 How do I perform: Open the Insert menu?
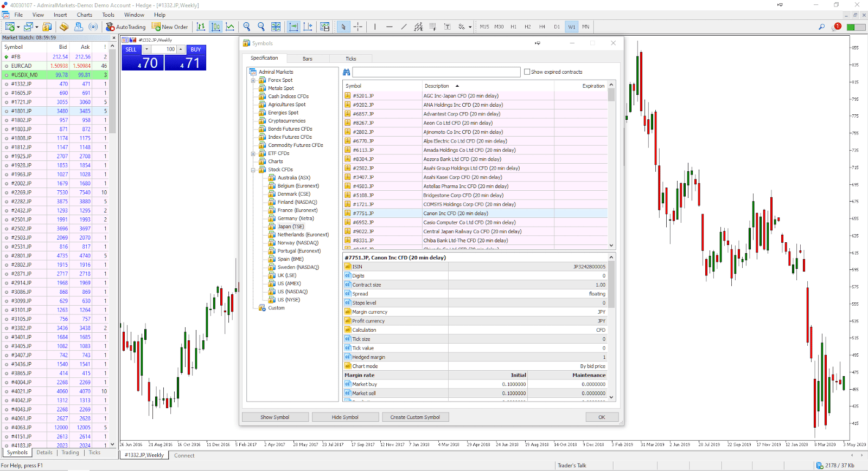point(60,15)
